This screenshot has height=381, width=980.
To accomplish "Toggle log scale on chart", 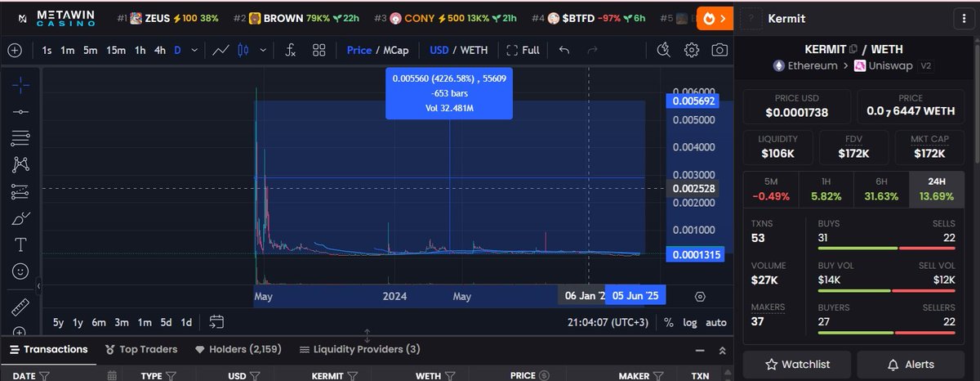I will click(x=691, y=322).
